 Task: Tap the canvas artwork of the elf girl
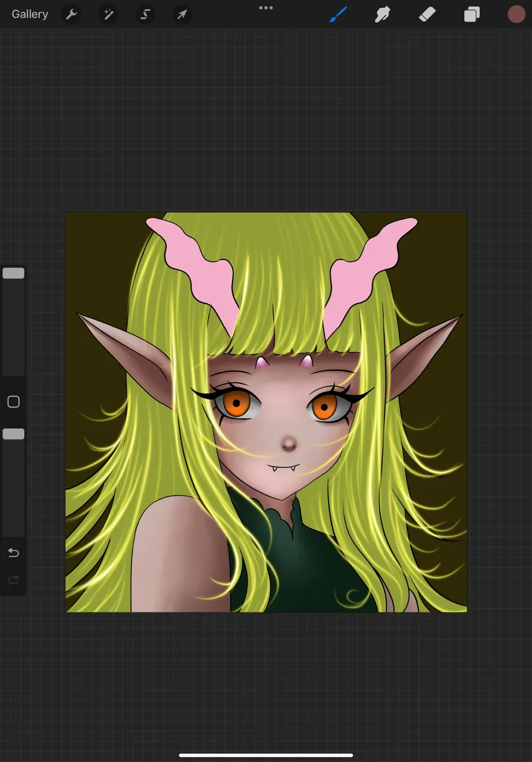pyautogui.click(x=266, y=412)
